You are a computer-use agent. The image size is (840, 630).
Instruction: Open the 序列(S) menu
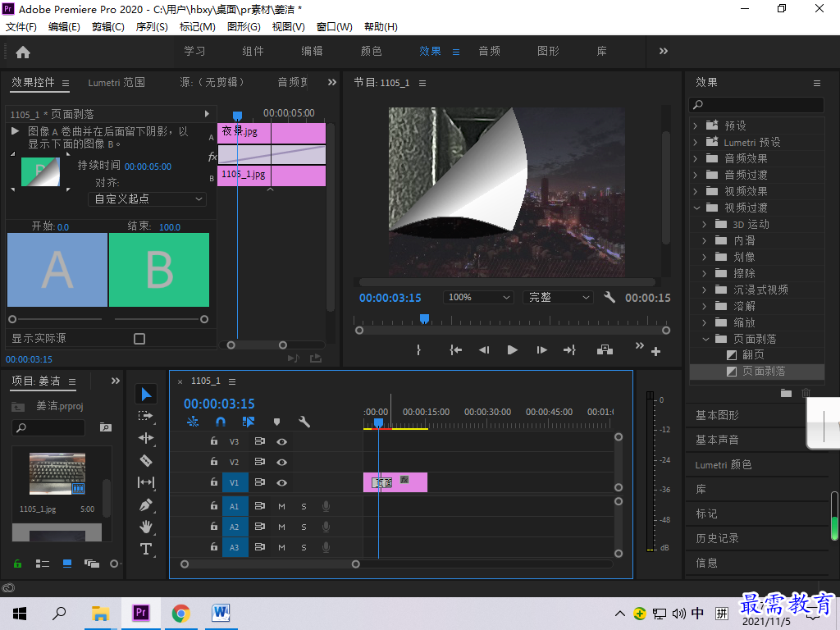coord(152,27)
